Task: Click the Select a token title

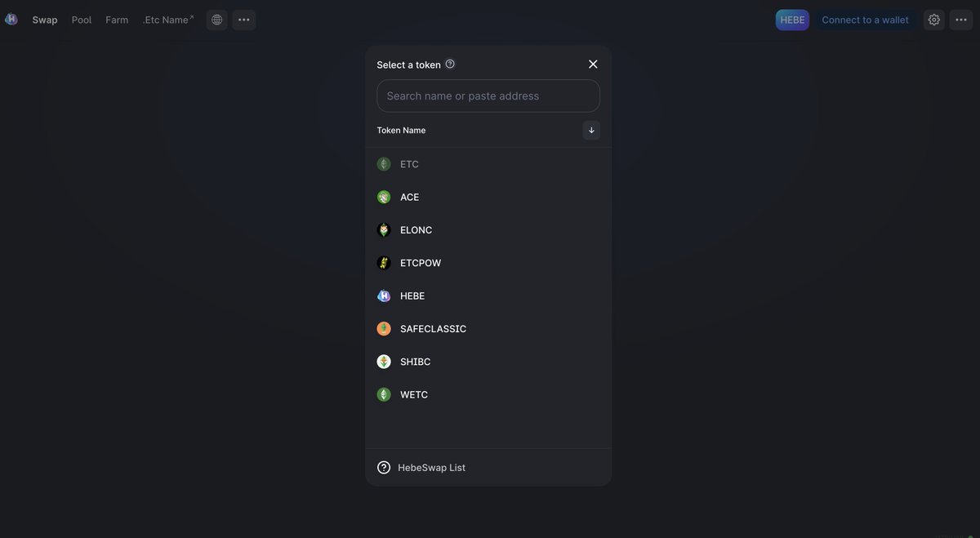Action: pyautogui.click(x=408, y=64)
